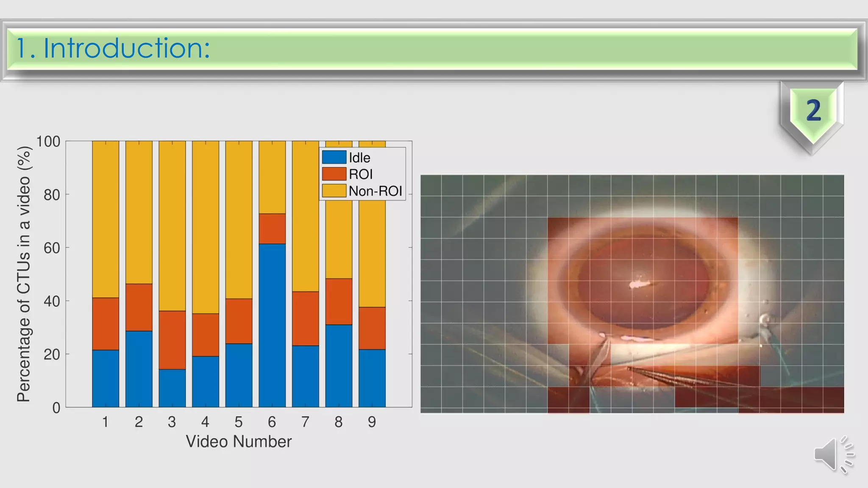Click the orange ROI legend swatch
Screen dimensions: 868x488
tap(334, 174)
